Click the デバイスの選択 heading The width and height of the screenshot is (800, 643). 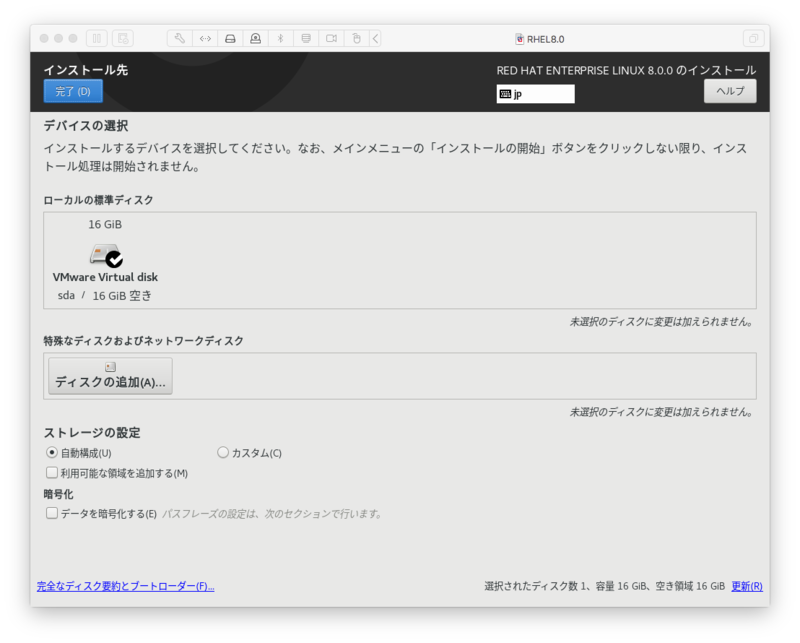86,126
